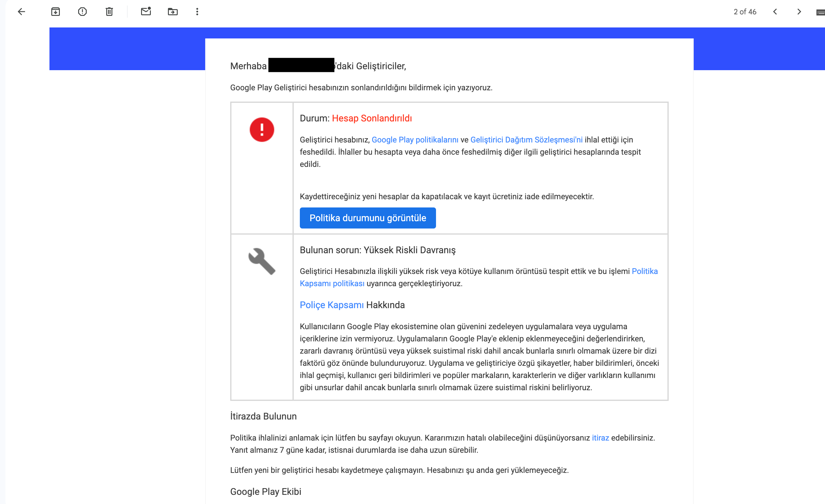The image size is (825, 504).
Task: Open the More options three-dot menu
Action: (197, 12)
